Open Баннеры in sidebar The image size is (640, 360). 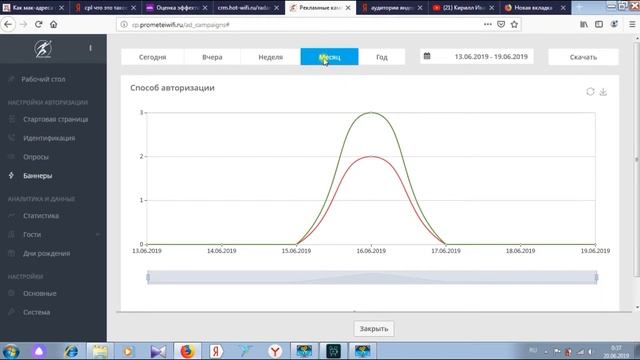click(38, 176)
